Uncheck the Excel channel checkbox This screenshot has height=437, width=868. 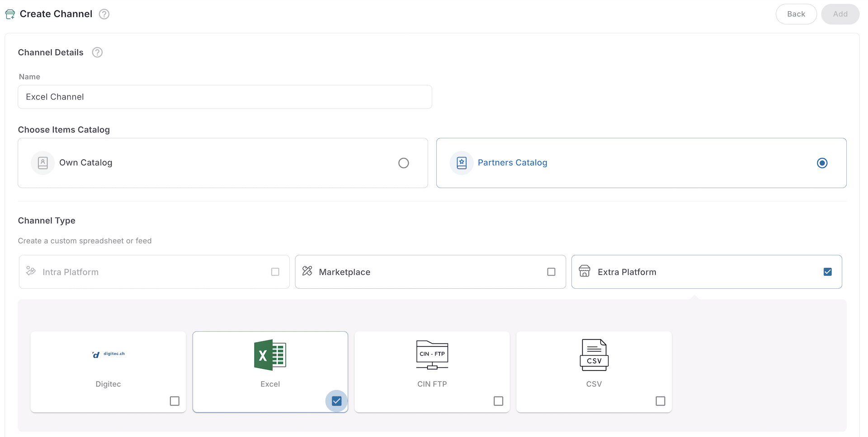tap(337, 401)
